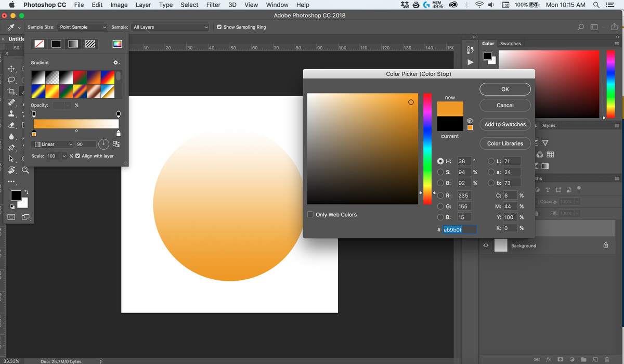Open Color Libraries
Viewport: 624px width, 364px height.
(505, 144)
